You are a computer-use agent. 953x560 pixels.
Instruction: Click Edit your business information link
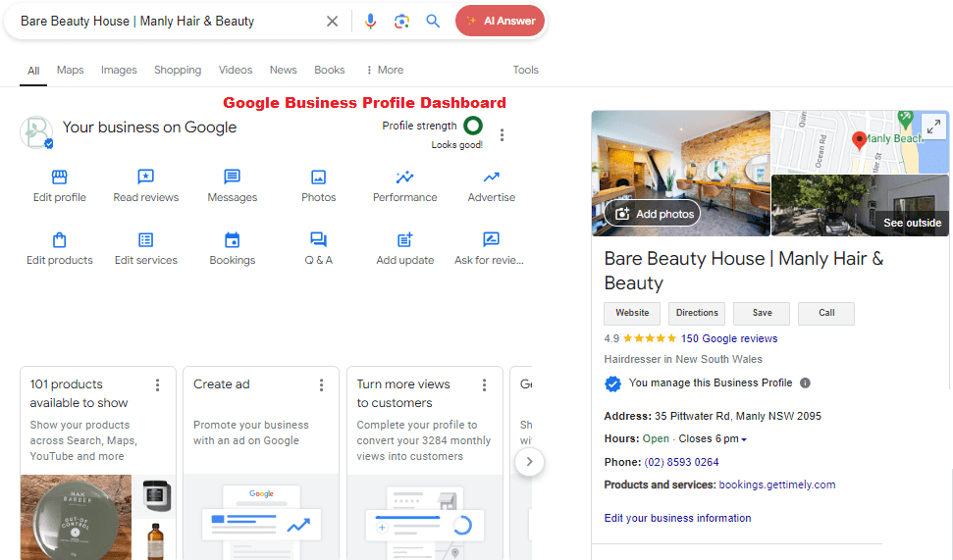(x=677, y=518)
